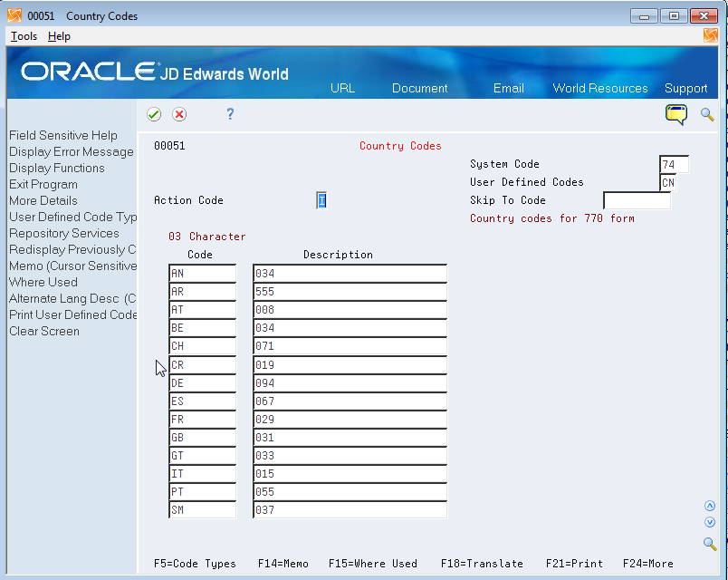Click the GT code field
Viewport: 728px width, 580px height.
(x=203, y=456)
